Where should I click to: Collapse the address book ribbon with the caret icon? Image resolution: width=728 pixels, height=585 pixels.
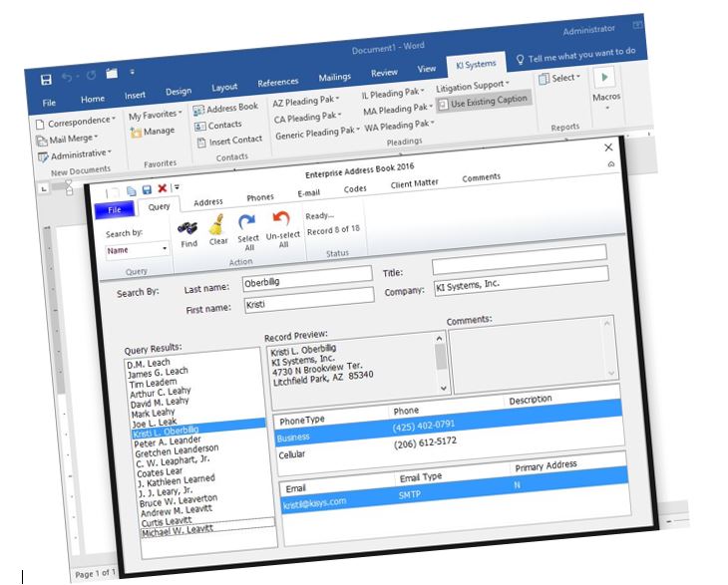[x=611, y=164]
